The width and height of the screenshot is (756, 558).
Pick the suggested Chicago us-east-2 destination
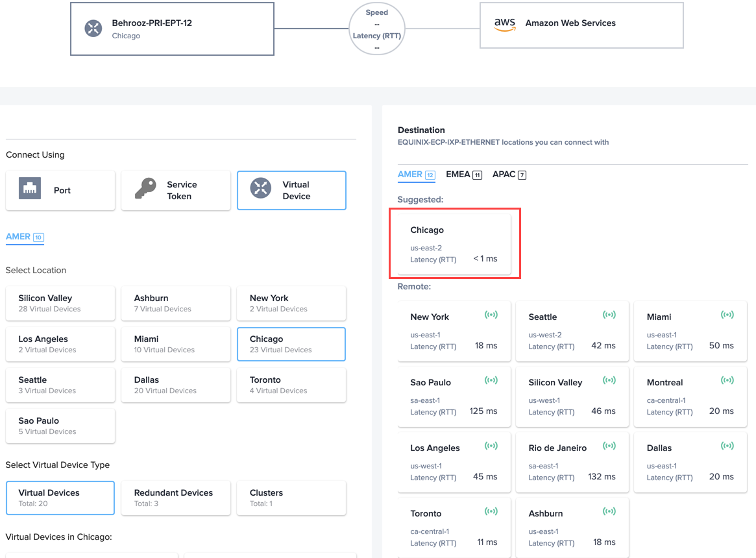click(x=454, y=244)
